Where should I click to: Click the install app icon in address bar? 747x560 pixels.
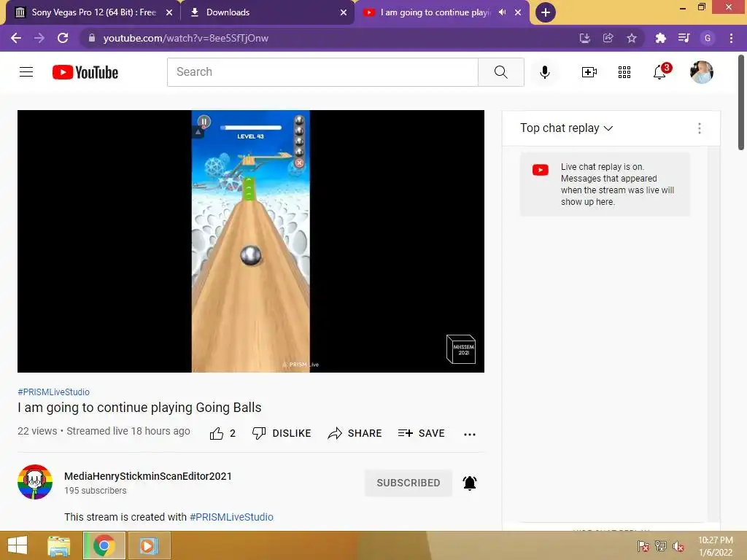(584, 38)
